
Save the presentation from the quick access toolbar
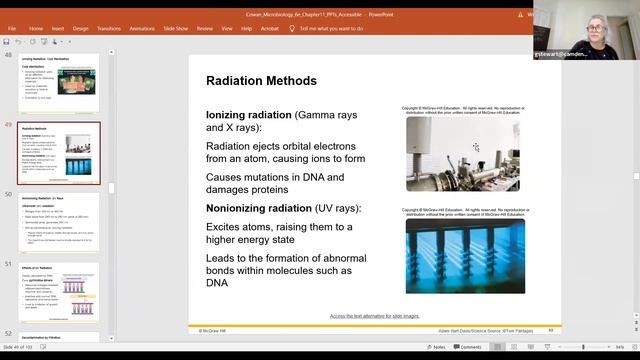(6, 42)
